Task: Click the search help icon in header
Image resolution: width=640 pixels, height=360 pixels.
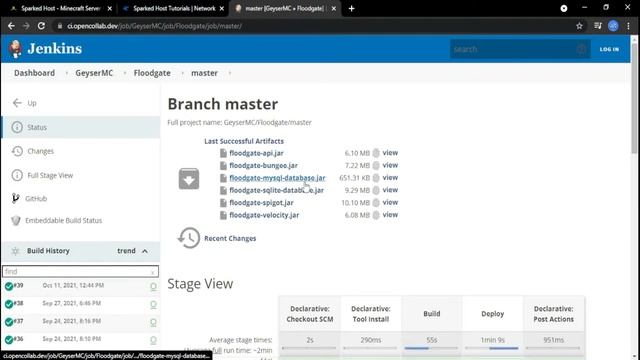Action: pos(581,49)
